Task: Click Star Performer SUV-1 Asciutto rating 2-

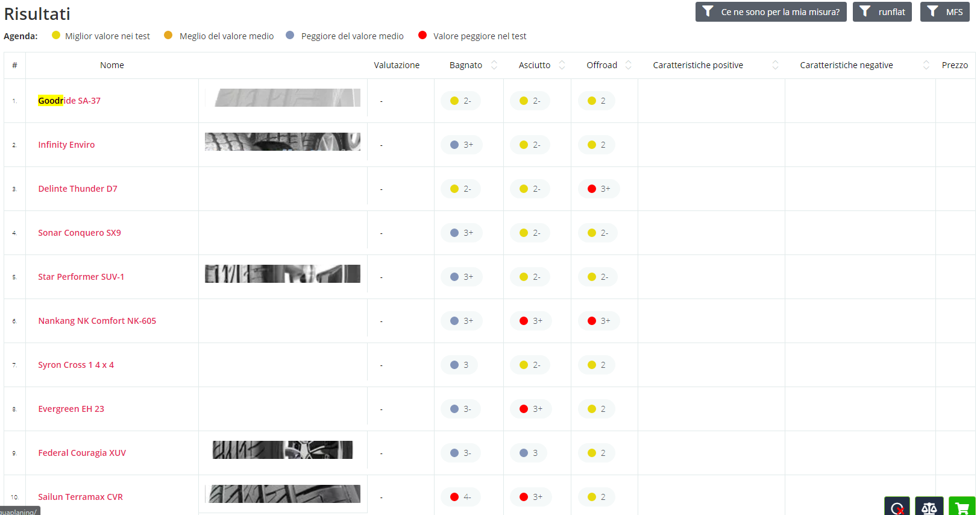Action: (530, 277)
